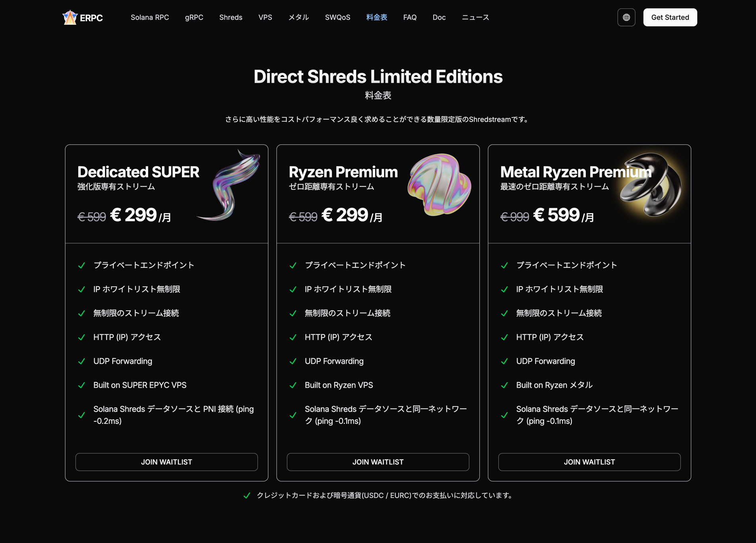The height and width of the screenshot is (543, 756).
Task: Open the language selector globe icon
Action: (x=626, y=18)
